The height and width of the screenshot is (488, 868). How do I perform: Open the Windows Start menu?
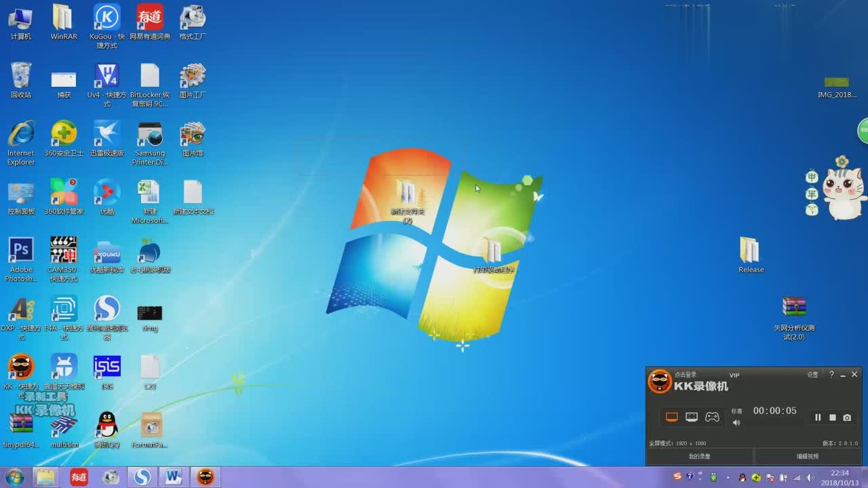(x=14, y=477)
